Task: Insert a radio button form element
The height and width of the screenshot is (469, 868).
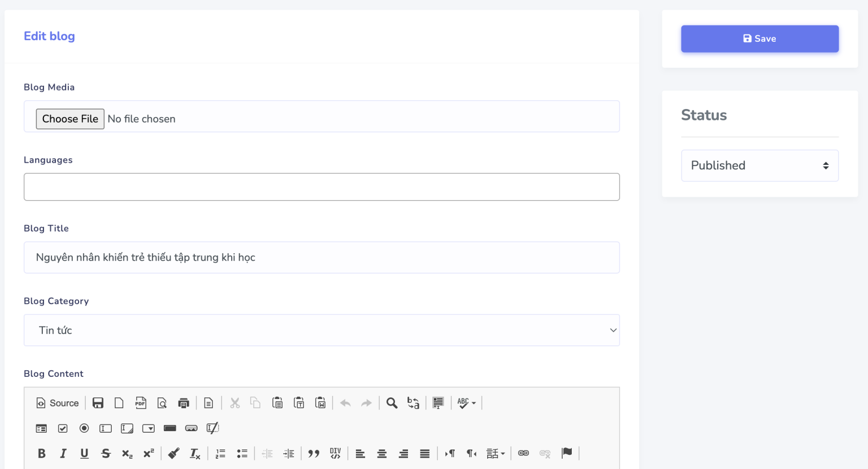Action: click(x=84, y=428)
